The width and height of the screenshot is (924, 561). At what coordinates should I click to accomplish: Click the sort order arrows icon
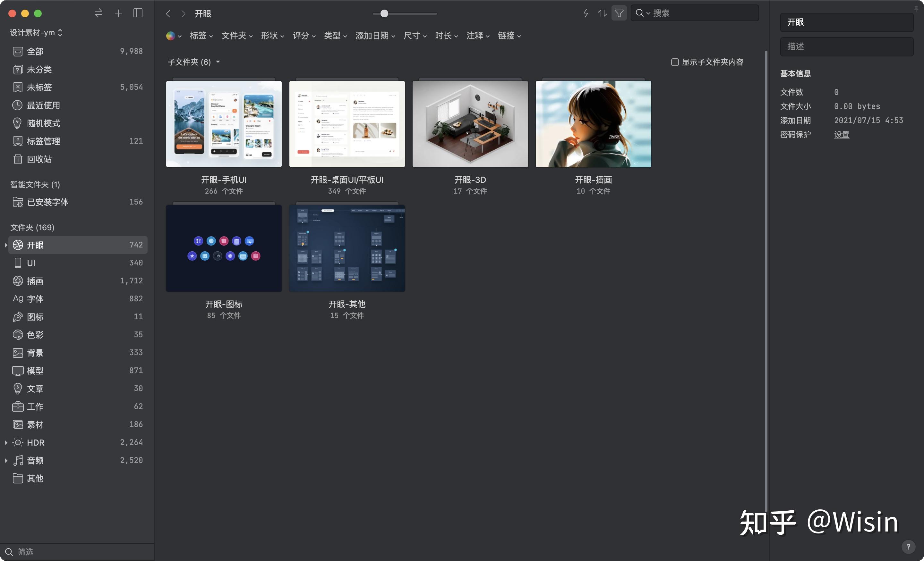coord(602,13)
